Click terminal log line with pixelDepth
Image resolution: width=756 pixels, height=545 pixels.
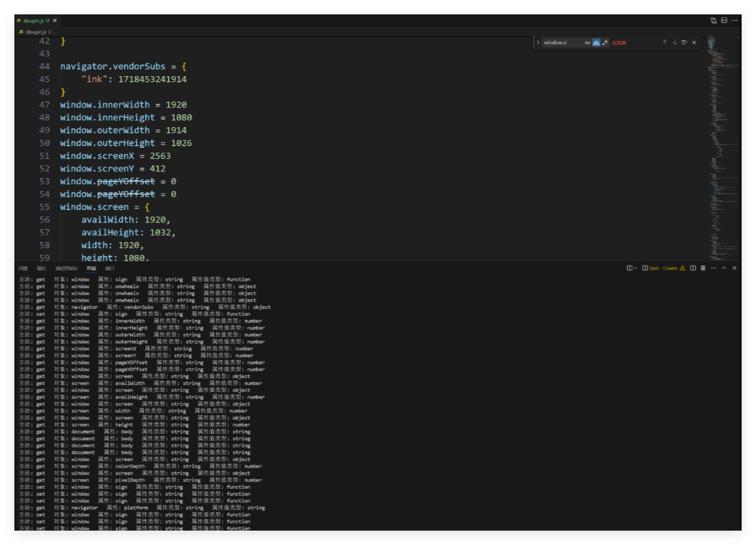click(x=140, y=480)
